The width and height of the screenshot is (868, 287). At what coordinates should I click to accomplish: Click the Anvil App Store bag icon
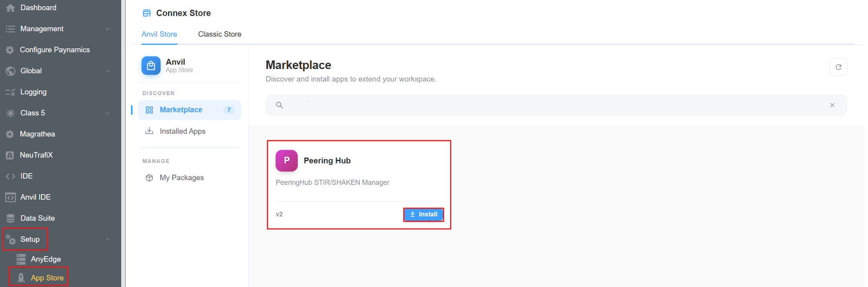(151, 66)
